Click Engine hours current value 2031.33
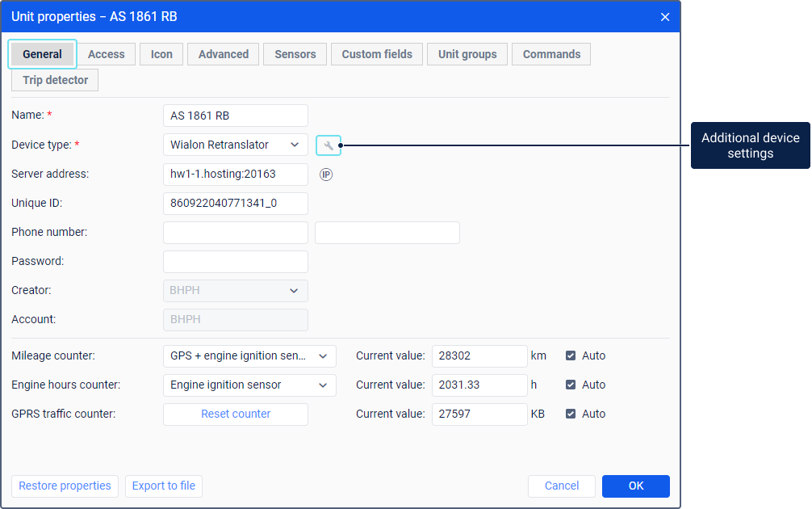812x509 pixels. point(479,385)
